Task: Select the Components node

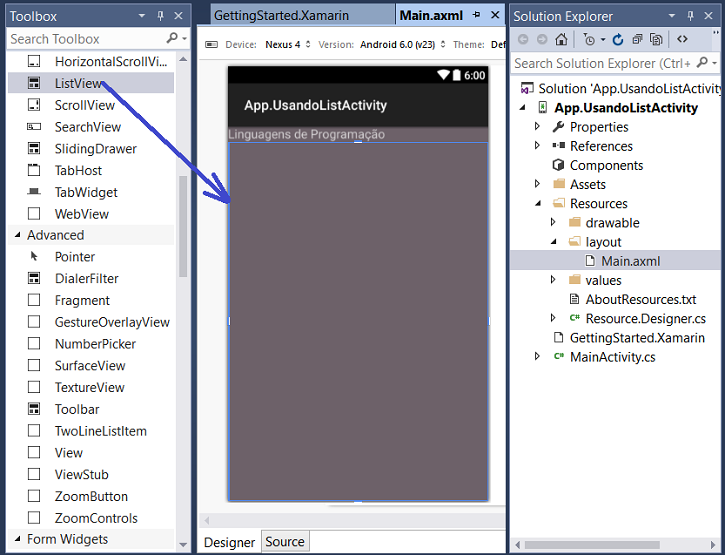Action: (606, 165)
